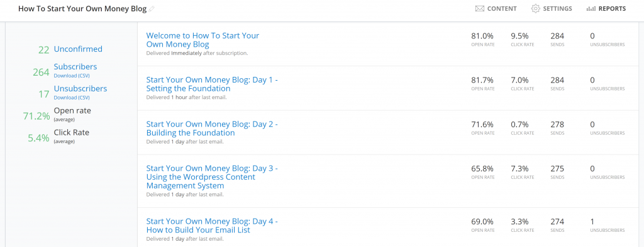
Task: Download the Unsubscribers CSV file
Action: point(72,98)
